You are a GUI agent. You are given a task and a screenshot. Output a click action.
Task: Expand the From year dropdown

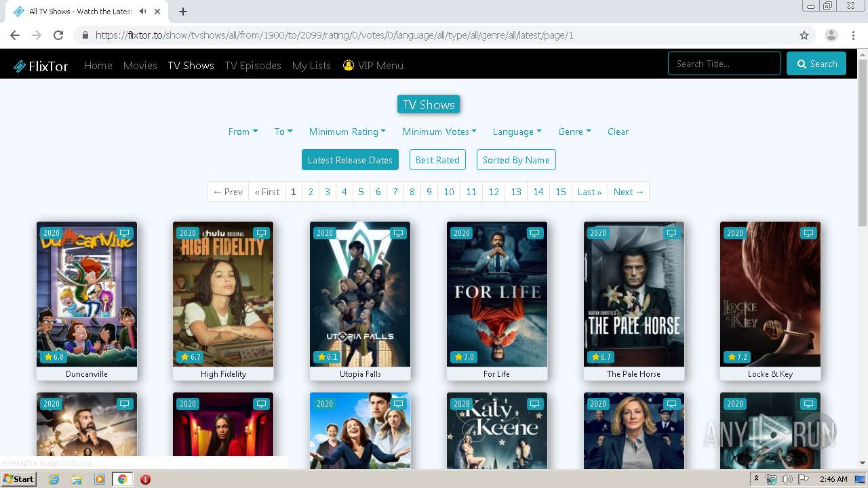(243, 131)
